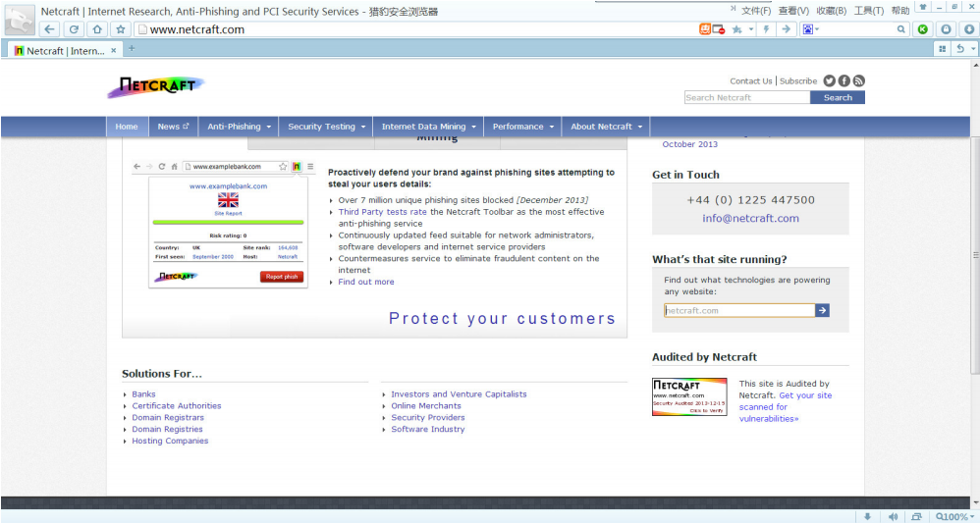Click the ad-block icon with red minus
980x523 pixels.
pyautogui.click(x=718, y=29)
